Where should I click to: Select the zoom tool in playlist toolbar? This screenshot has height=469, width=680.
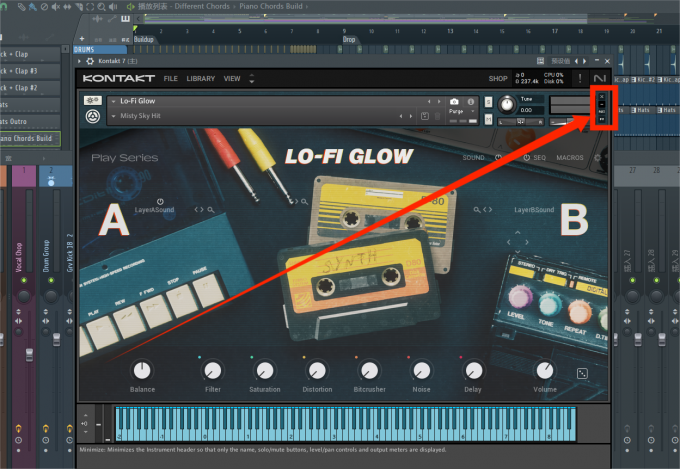(101, 7)
